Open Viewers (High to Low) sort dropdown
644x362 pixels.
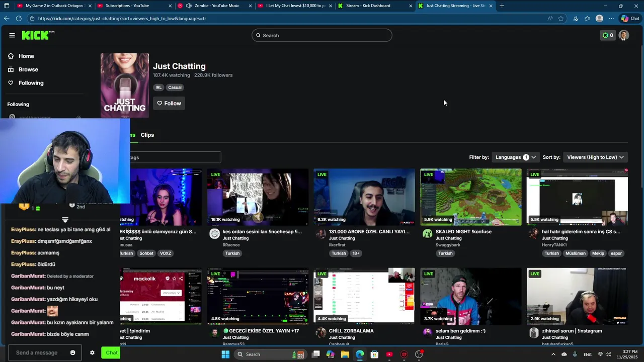click(595, 157)
